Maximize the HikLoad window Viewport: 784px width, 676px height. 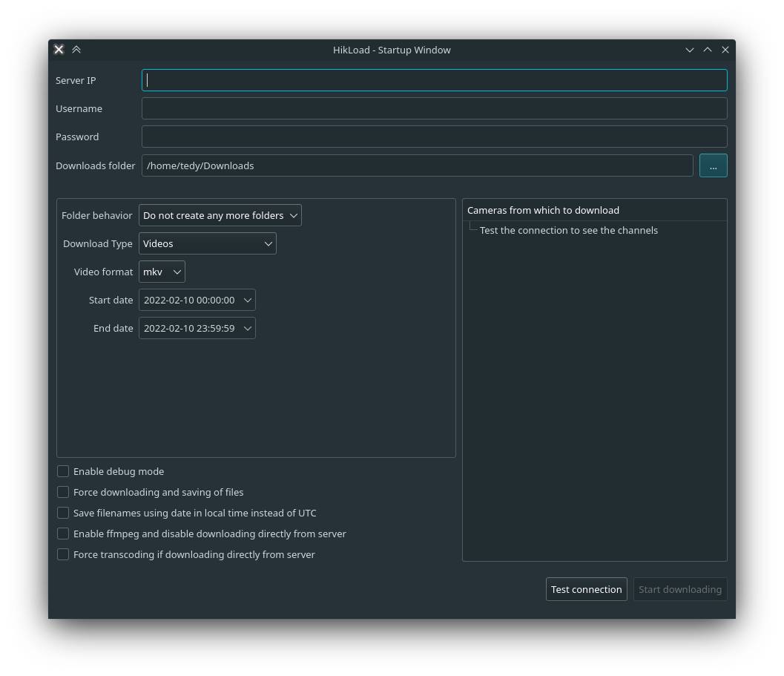tap(708, 50)
